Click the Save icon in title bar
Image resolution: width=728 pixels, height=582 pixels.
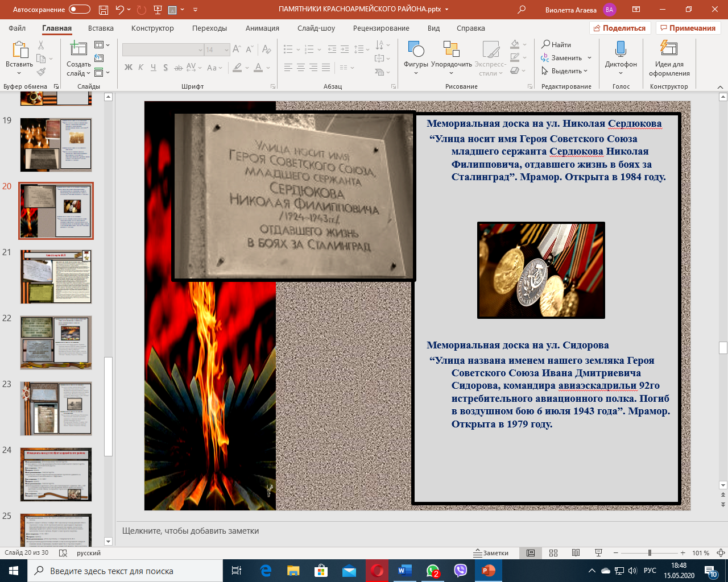[103, 10]
